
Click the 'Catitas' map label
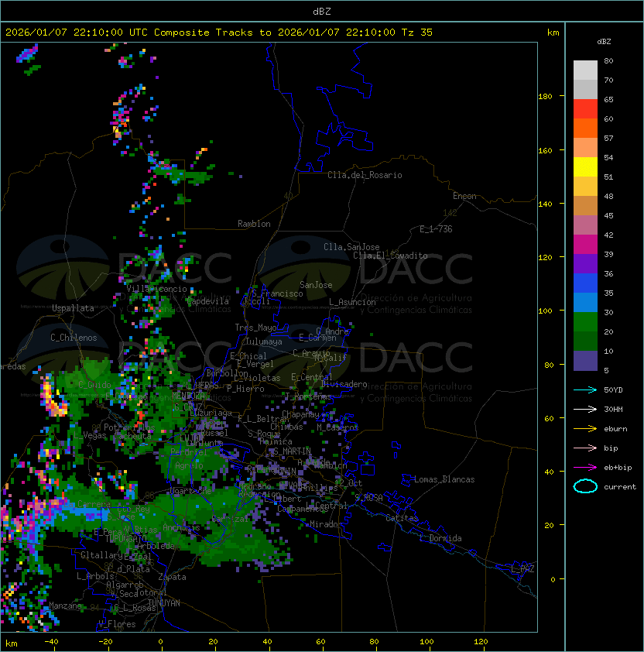tap(402, 518)
